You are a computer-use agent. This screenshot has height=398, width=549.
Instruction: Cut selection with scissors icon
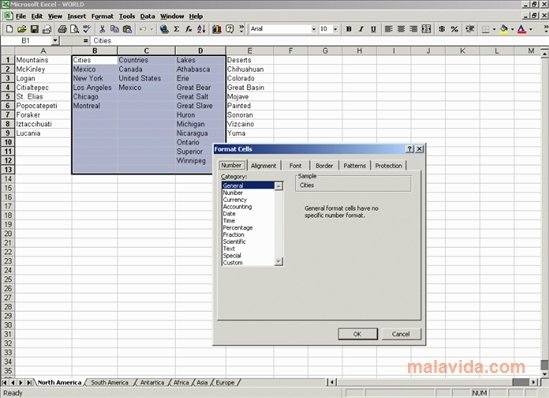tap(102, 29)
